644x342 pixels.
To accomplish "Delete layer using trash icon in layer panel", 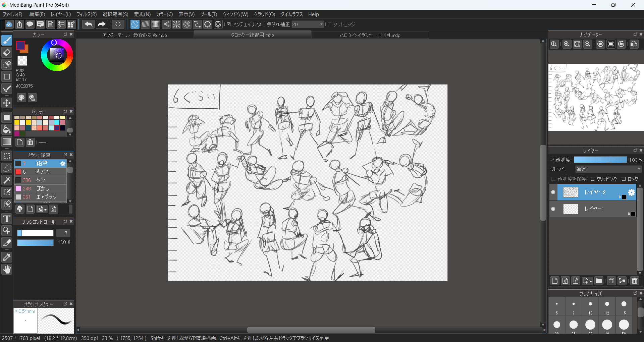I will point(634,281).
